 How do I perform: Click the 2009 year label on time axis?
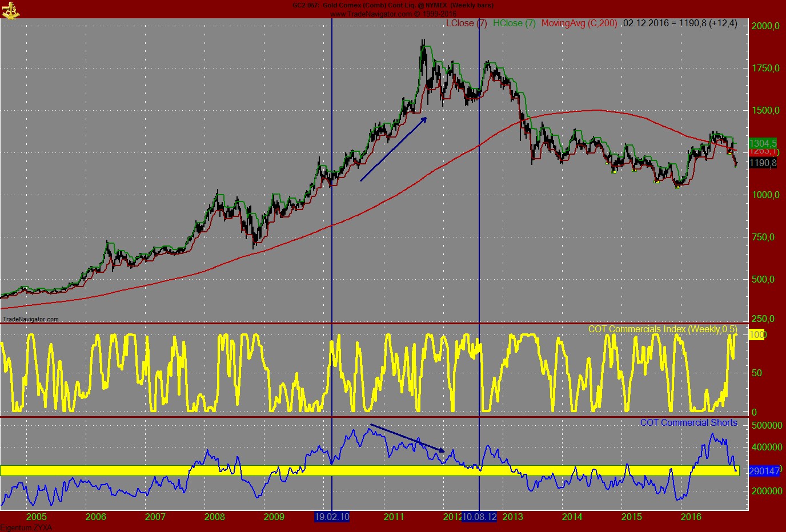(274, 517)
